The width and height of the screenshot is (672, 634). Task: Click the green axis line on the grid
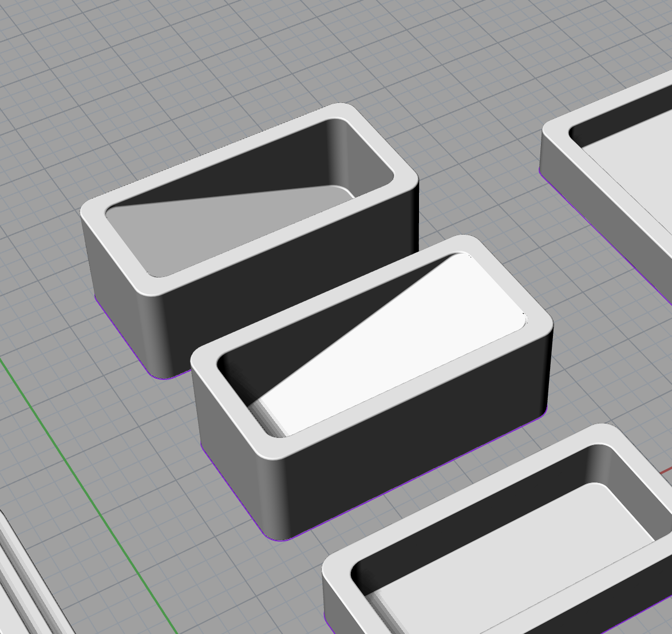tap(88, 495)
